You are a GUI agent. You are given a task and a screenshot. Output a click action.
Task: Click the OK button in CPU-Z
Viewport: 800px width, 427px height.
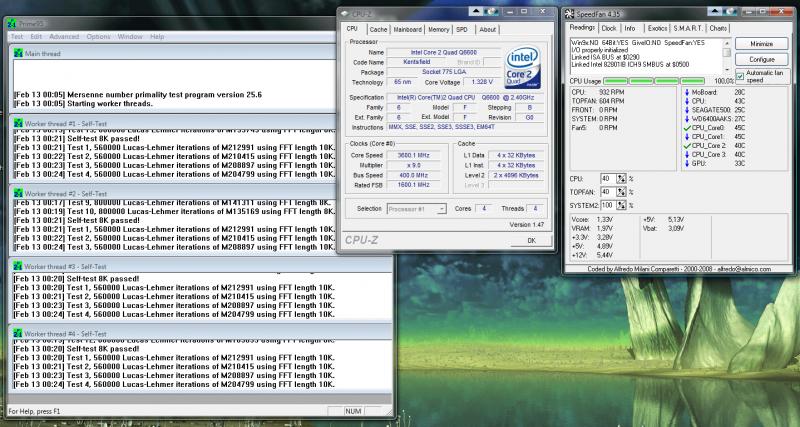(531, 240)
